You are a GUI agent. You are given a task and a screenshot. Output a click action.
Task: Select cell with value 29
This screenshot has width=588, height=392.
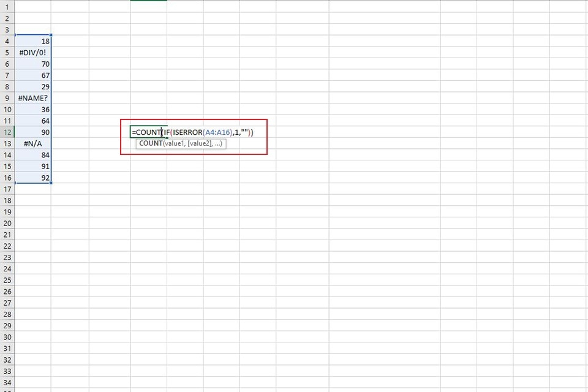33,86
